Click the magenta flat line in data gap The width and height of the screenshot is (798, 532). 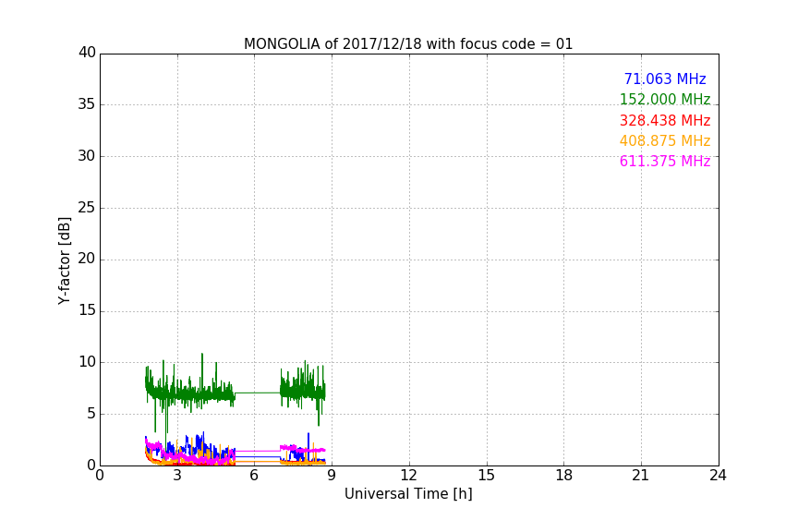[258, 451]
